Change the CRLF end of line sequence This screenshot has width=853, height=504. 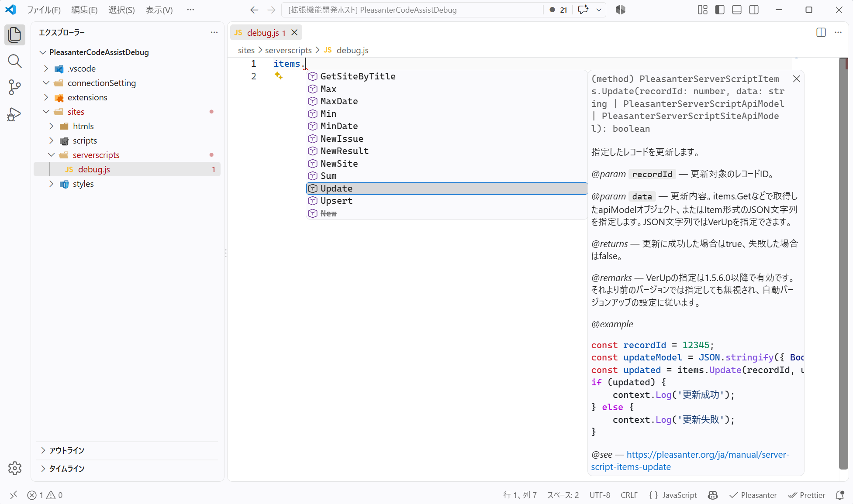629,495
